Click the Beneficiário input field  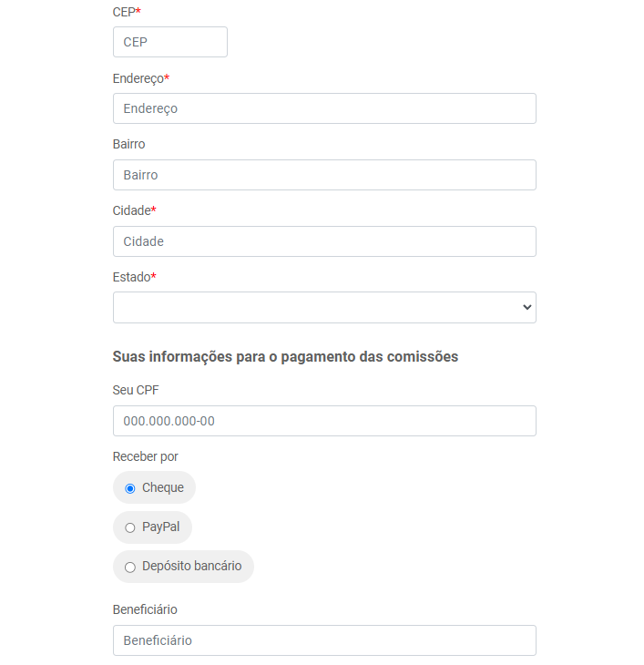[324, 640]
